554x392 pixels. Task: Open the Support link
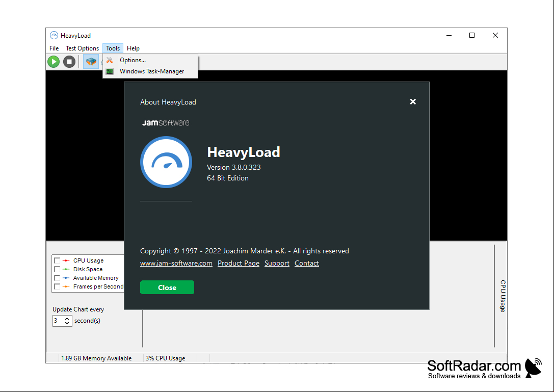tap(277, 264)
